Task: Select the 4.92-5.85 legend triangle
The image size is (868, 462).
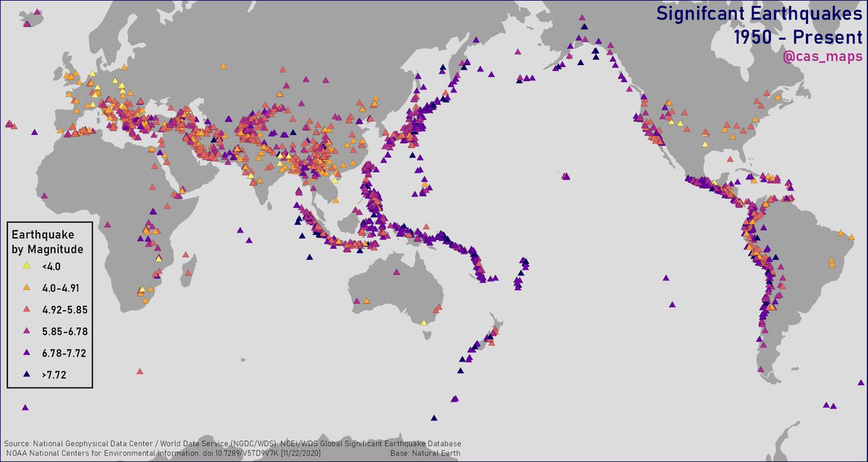Action: (x=27, y=309)
